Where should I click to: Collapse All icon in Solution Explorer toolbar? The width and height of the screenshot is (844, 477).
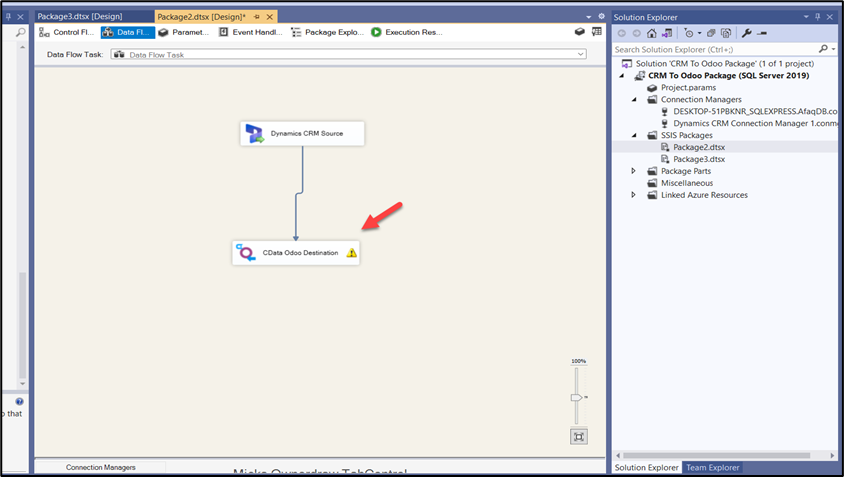[x=711, y=33]
